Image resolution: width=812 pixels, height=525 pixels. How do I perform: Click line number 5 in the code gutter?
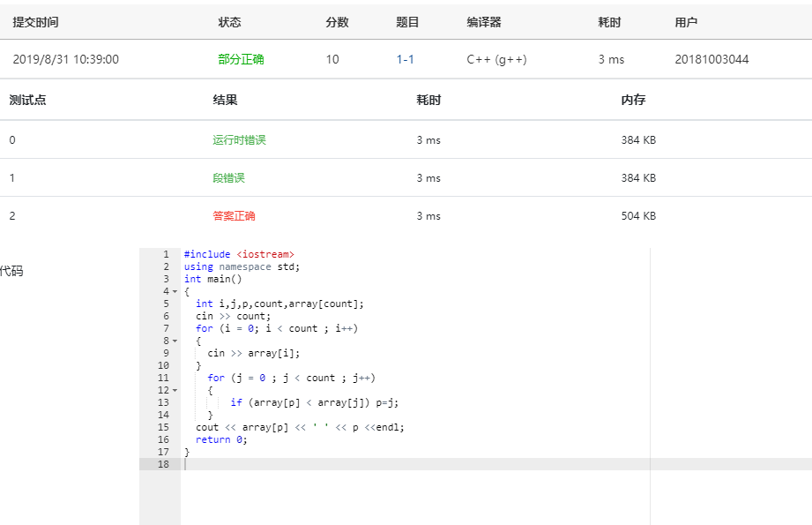165,303
